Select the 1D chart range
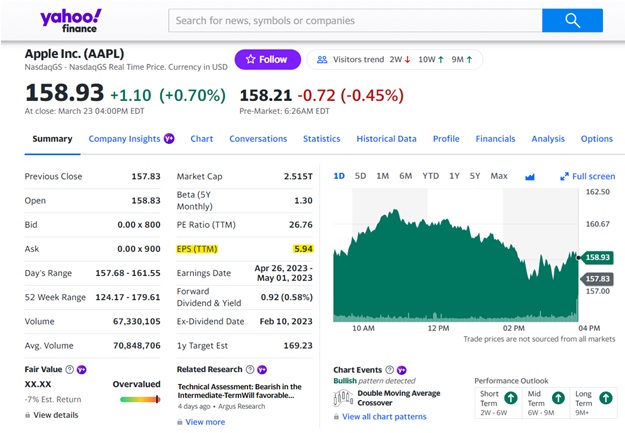 coord(339,176)
